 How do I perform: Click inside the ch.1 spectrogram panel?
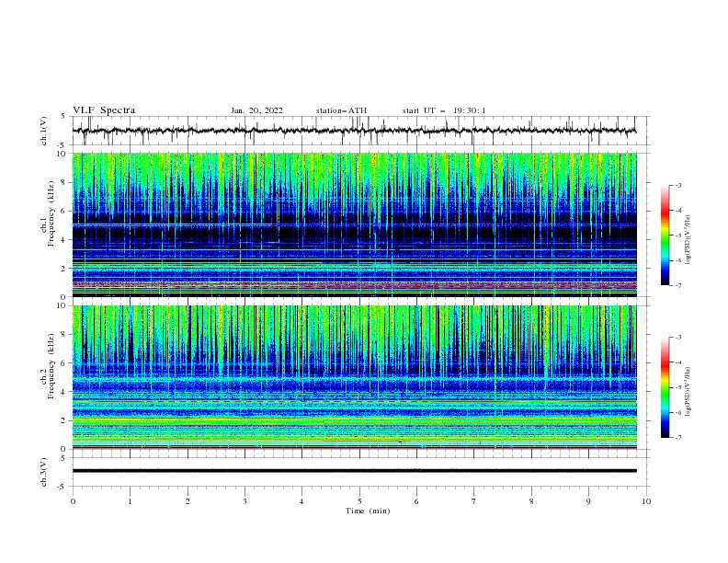pyautogui.click(x=354, y=224)
